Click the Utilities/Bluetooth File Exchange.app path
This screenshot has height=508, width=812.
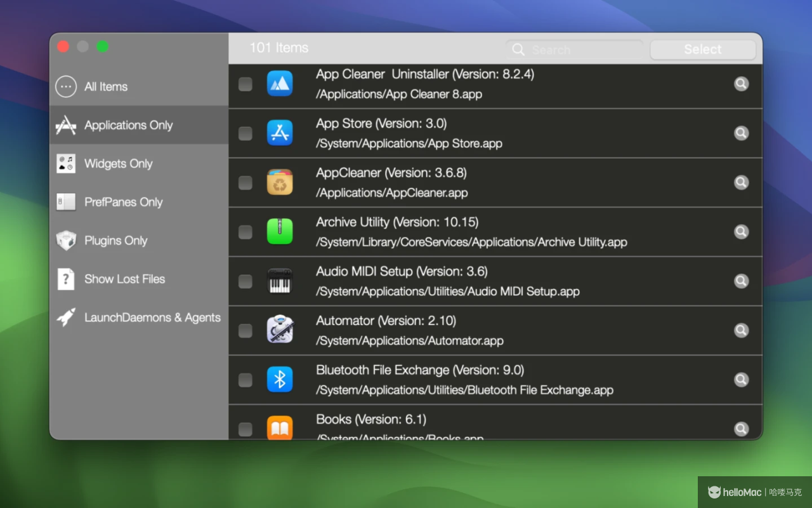[x=465, y=390]
